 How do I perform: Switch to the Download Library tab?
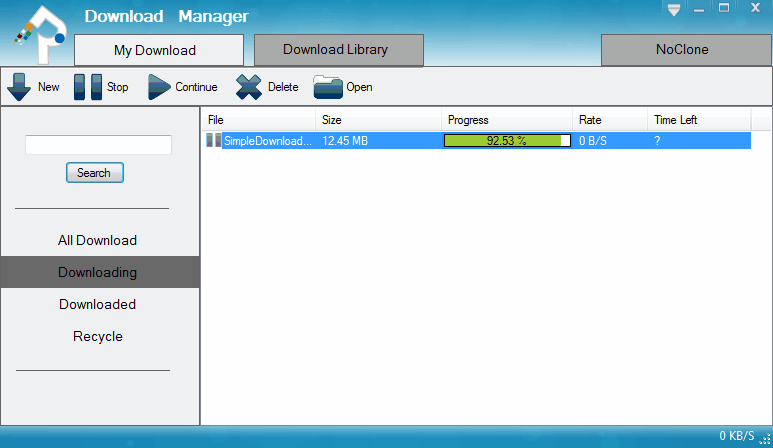[x=339, y=50]
